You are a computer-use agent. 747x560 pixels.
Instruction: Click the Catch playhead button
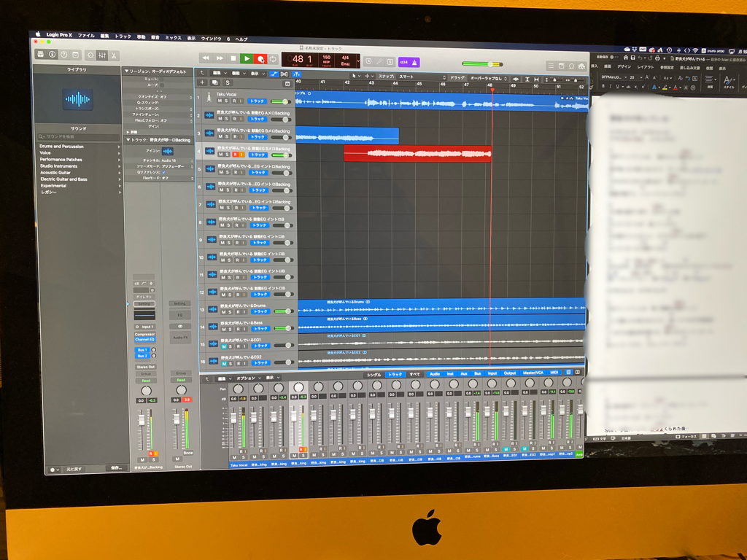(x=296, y=74)
